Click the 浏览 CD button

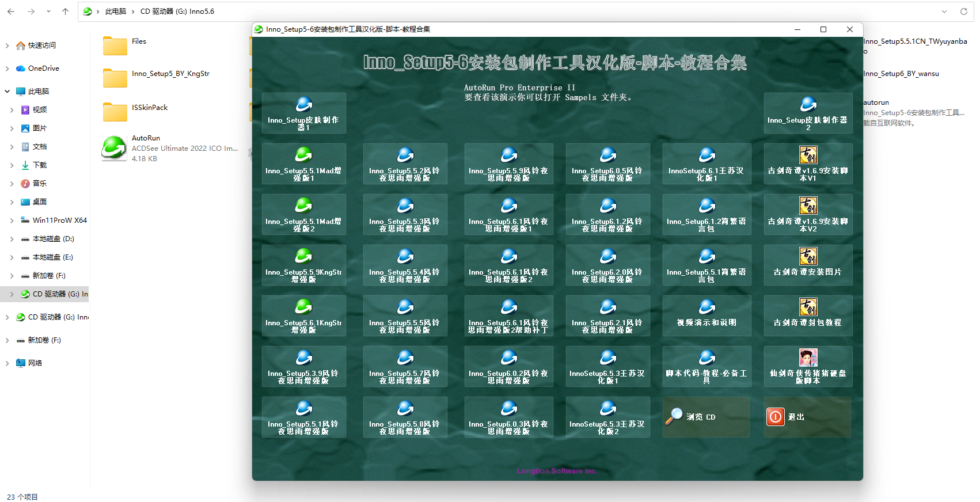[706, 417]
